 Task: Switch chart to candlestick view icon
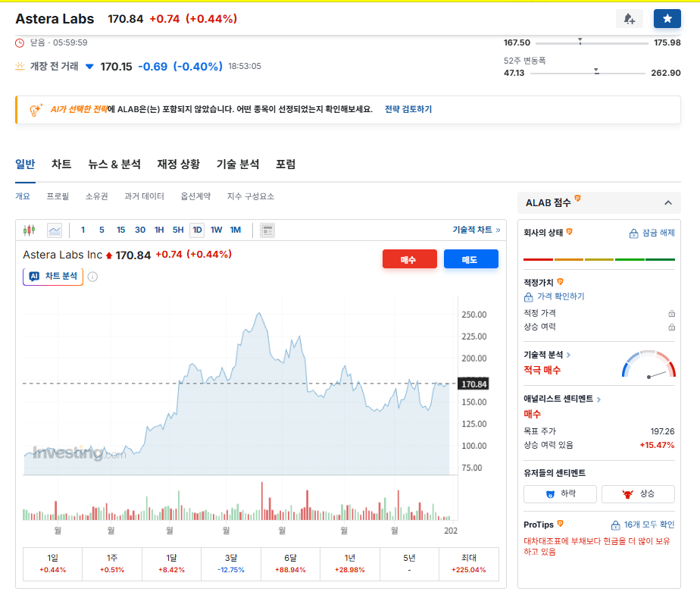click(29, 230)
